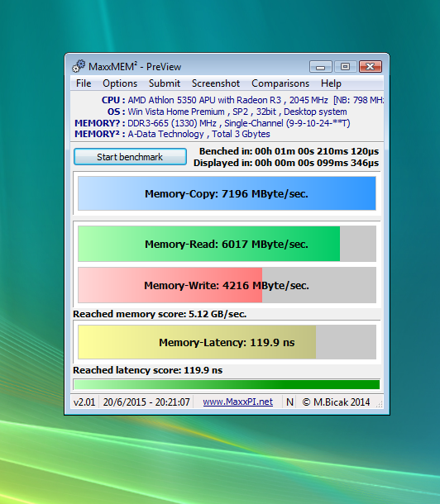The height and width of the screenshot is (504, 440).
Task: Click the v2.01 version status cell
Action: click(x=84, y=402)
